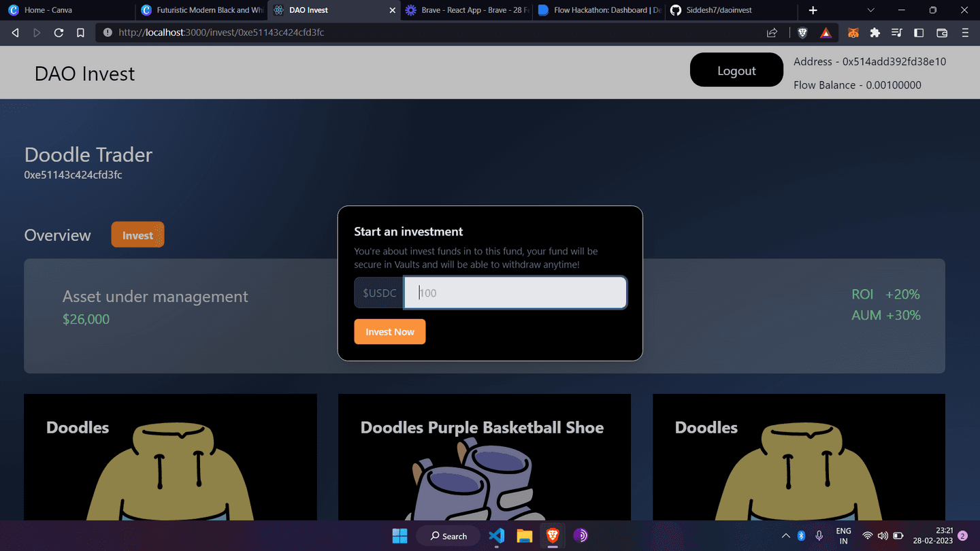
Task: Click the Logout button
Action: click(736, 70)
